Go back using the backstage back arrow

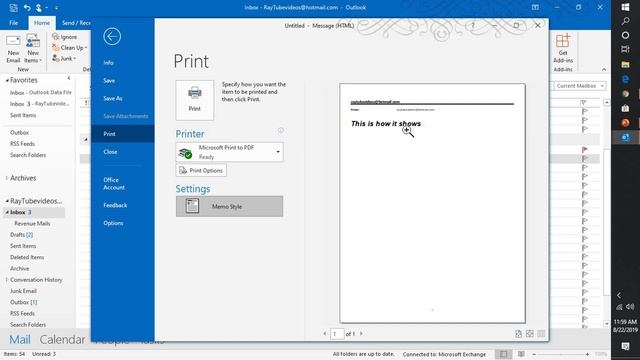point(112,36)
